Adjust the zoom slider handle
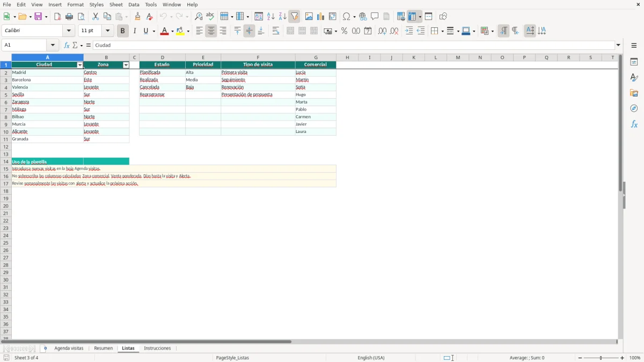Image resolution: width=644 pixels, height=362 pixels. coord(601,358)
